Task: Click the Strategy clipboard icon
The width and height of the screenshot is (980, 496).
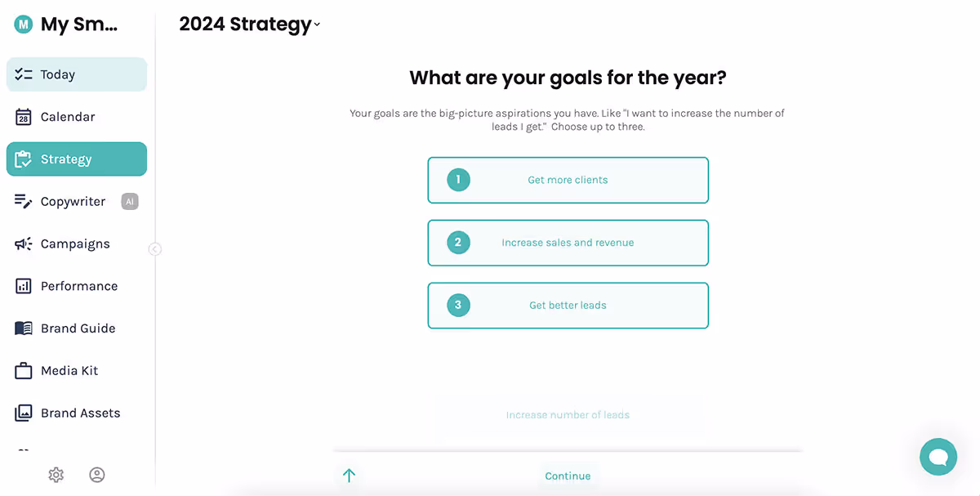Action: 23,159
